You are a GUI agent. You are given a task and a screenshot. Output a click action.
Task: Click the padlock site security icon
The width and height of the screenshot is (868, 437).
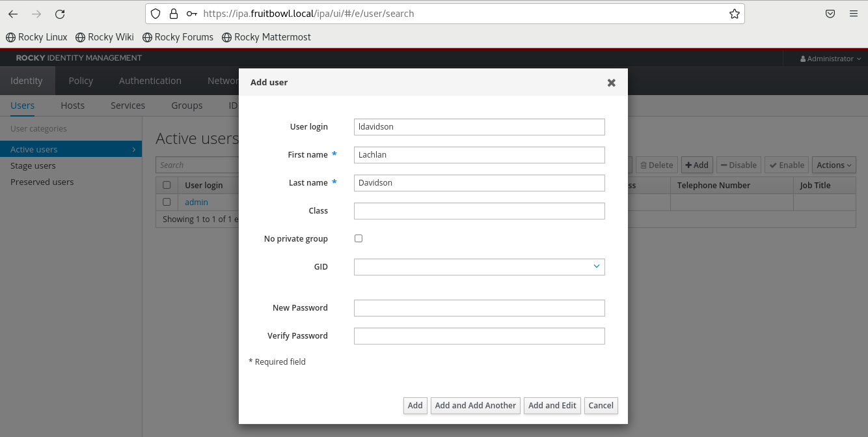point(173,14)
